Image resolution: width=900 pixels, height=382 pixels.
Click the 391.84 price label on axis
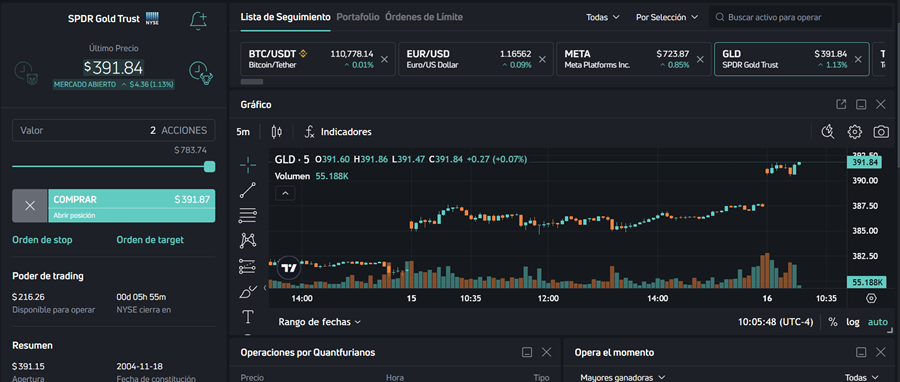[x=864, y=162]
